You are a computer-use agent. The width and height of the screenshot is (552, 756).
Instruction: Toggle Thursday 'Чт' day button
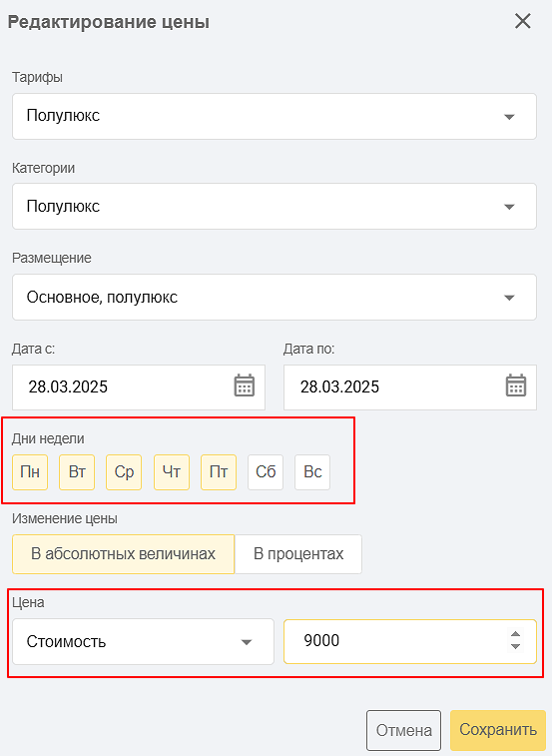click(172, 472)
